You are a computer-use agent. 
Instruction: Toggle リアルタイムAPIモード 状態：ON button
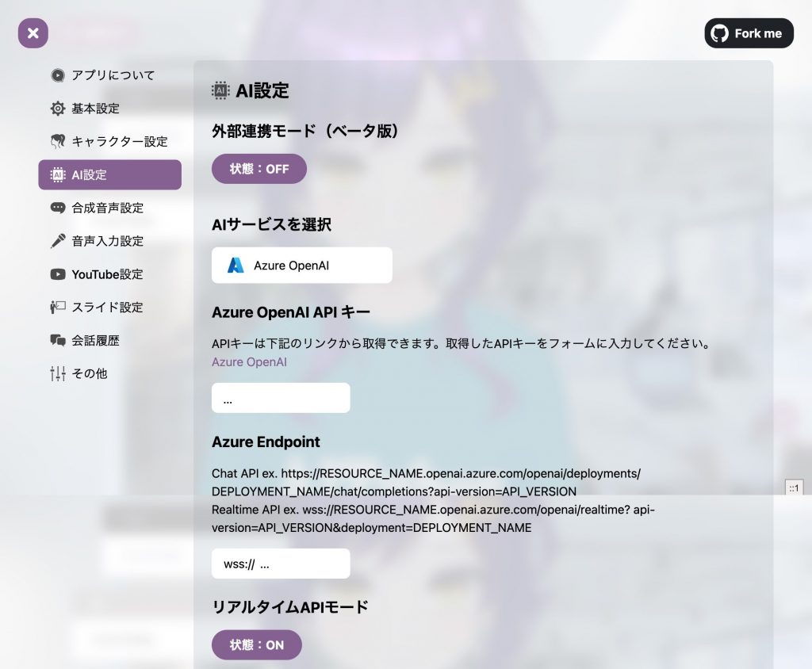coord(257,644)
